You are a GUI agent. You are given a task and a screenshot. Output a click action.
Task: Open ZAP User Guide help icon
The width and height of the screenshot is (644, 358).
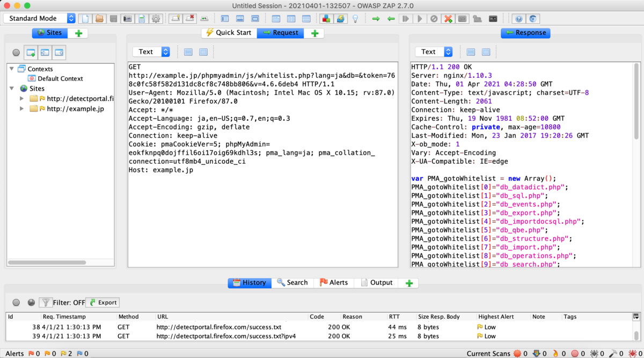tap(518, 19)
